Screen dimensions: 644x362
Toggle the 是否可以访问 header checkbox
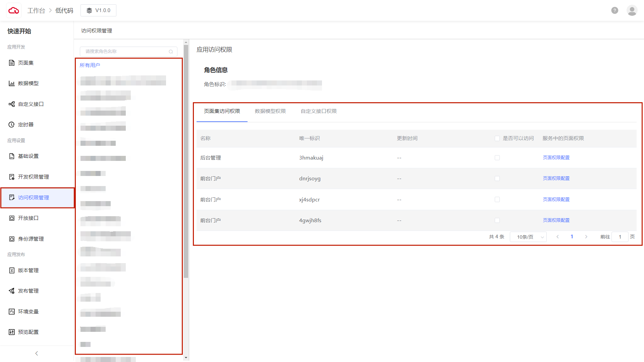(497, 138)
